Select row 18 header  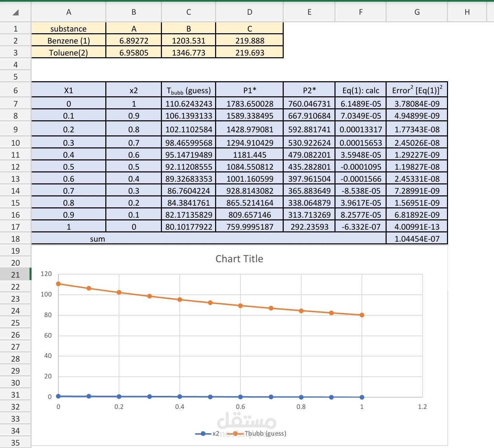(15, 239)
